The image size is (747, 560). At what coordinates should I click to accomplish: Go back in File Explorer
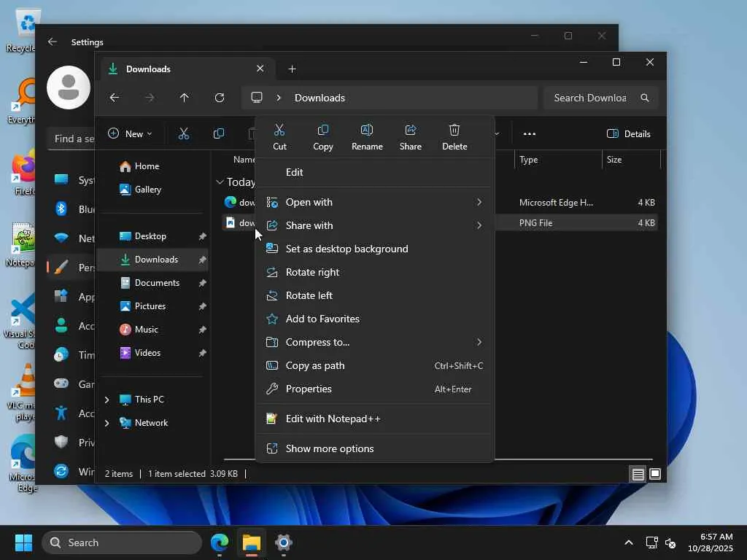point(115,98)
